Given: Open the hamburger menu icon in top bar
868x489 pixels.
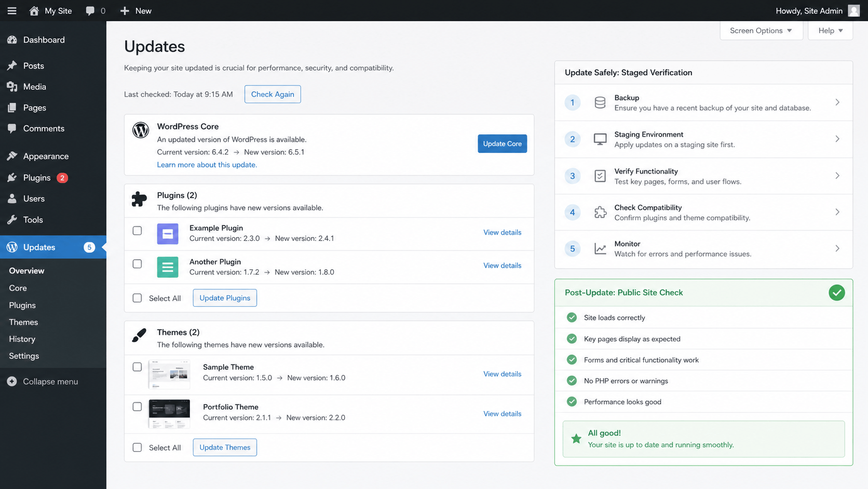Looking at the screenshot, I should [12, 10].
